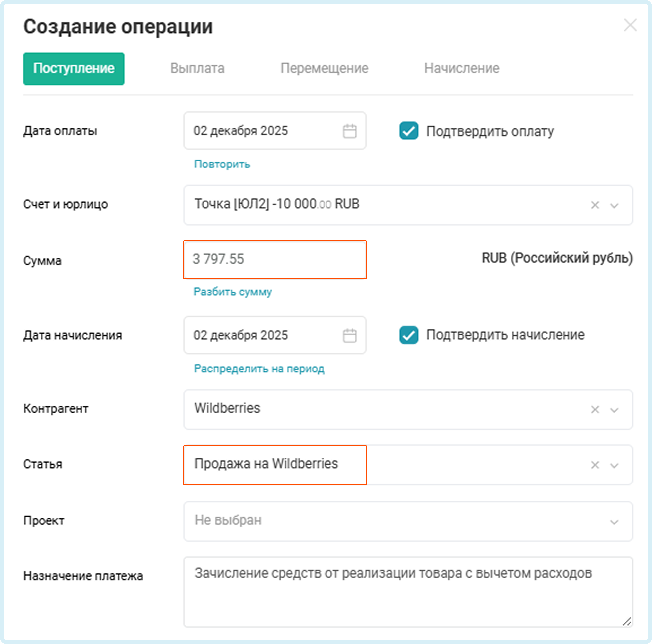Clear the Счет и юрлицо selection
Image resolution: width=652 pixels, height=644 pixels.
coord(595,205)
